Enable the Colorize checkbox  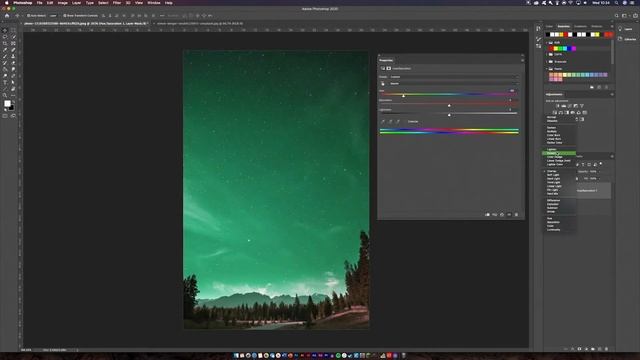[x=406, y=122]
